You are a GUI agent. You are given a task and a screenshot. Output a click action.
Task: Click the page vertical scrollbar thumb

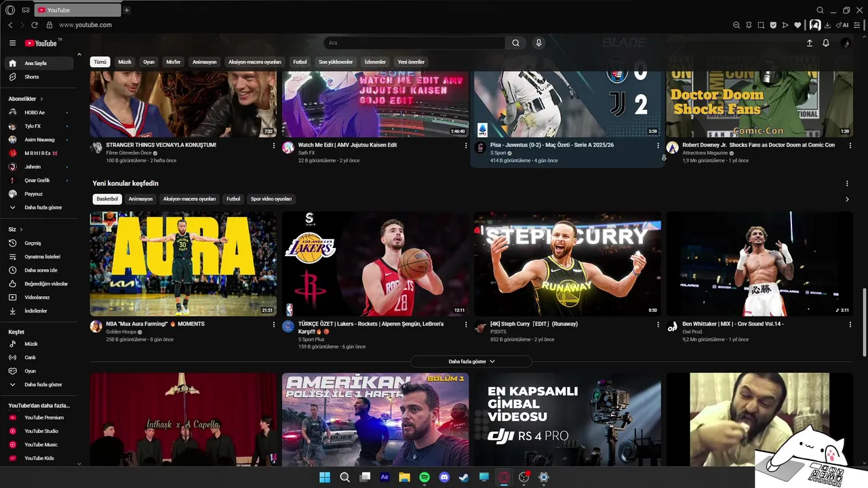click(864, 322)
